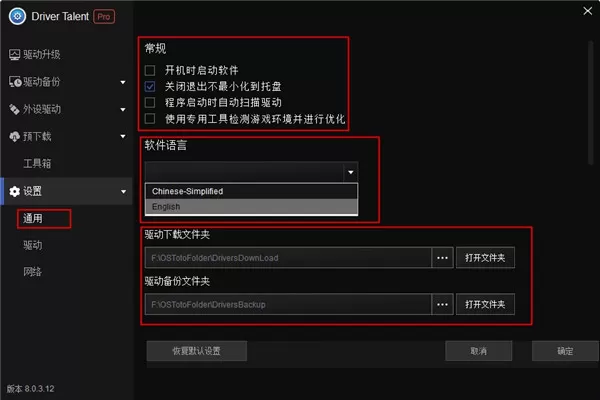The height and width of the screenshot is (400, 600).
Task: Expand the 驱动备份 submenu arrow
Action: point(123,82)
